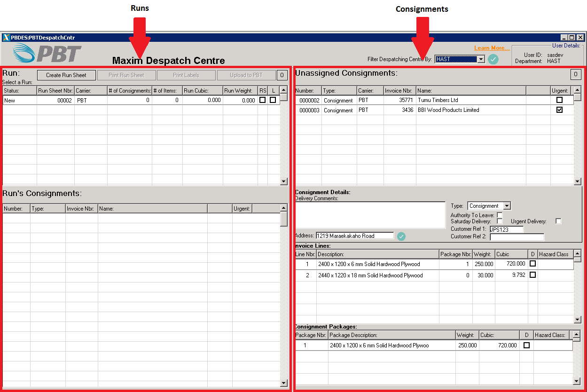Tick the D checkbox for consignment package 1

pos(526,345)
